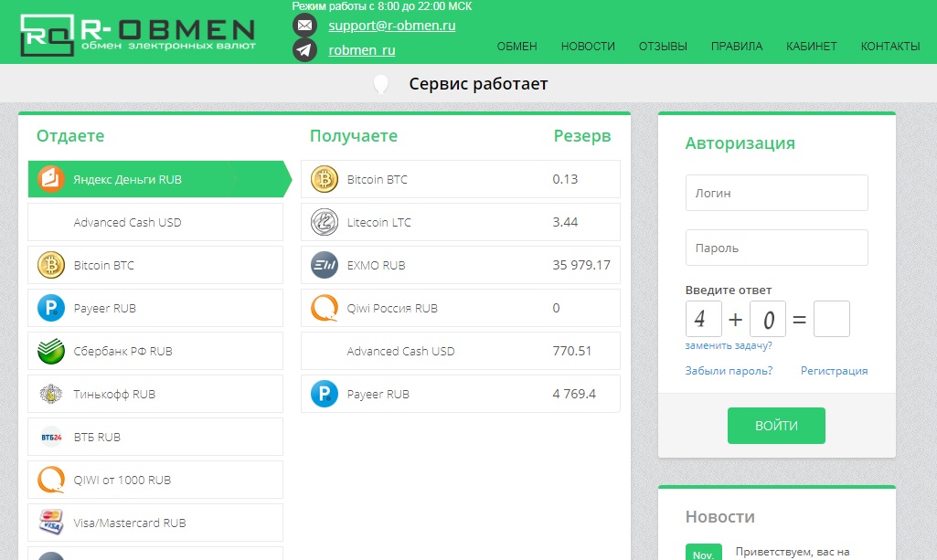
Task: Click Bitcoin icon in Получаете column
Action: 325,179
